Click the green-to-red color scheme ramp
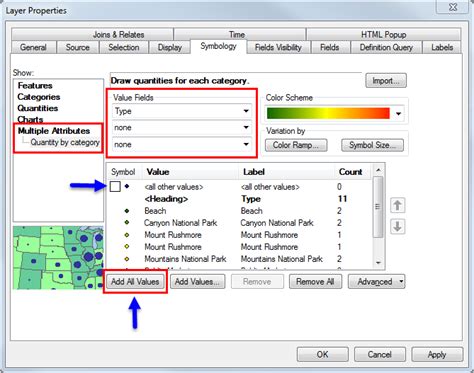 [x=328, y=113]
